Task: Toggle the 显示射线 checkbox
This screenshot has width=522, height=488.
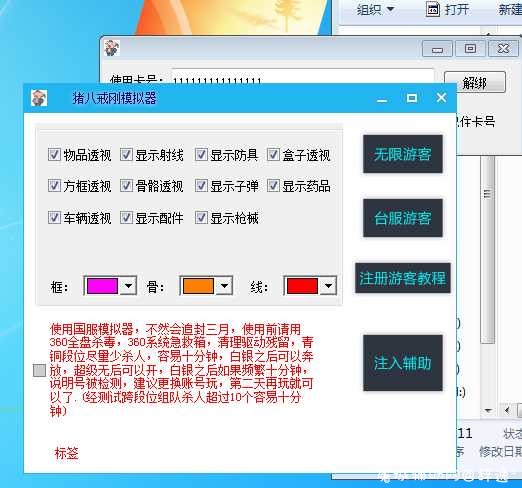Action: pyautogui.click(x=126, y=155)
